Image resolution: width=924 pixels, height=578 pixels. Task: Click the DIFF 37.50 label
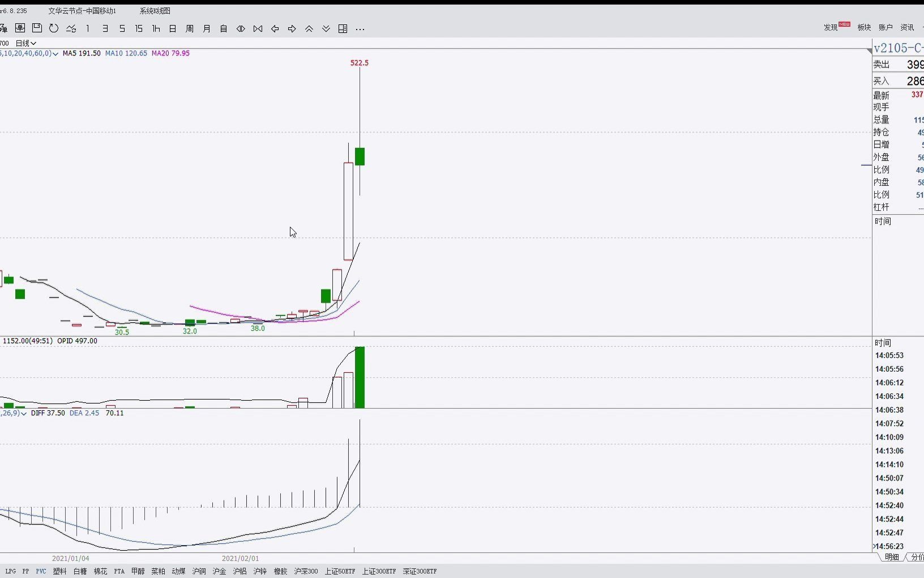point(48,413)
